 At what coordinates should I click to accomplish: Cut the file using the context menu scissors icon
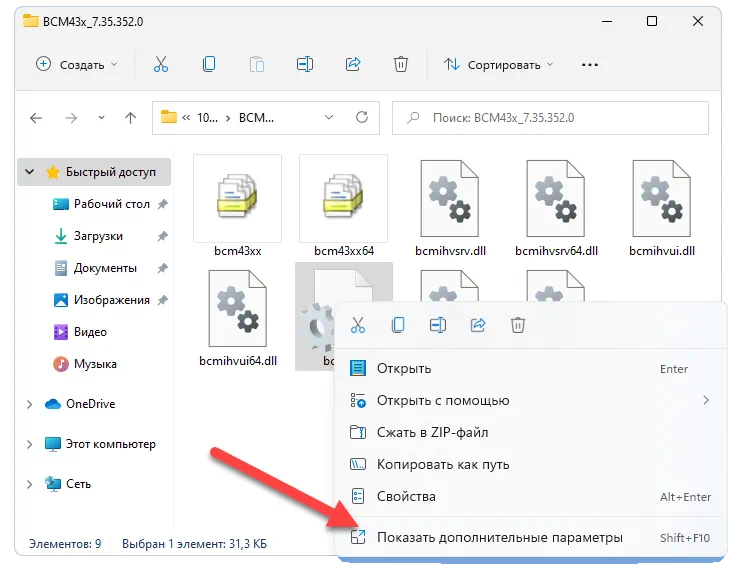[358, 325]
